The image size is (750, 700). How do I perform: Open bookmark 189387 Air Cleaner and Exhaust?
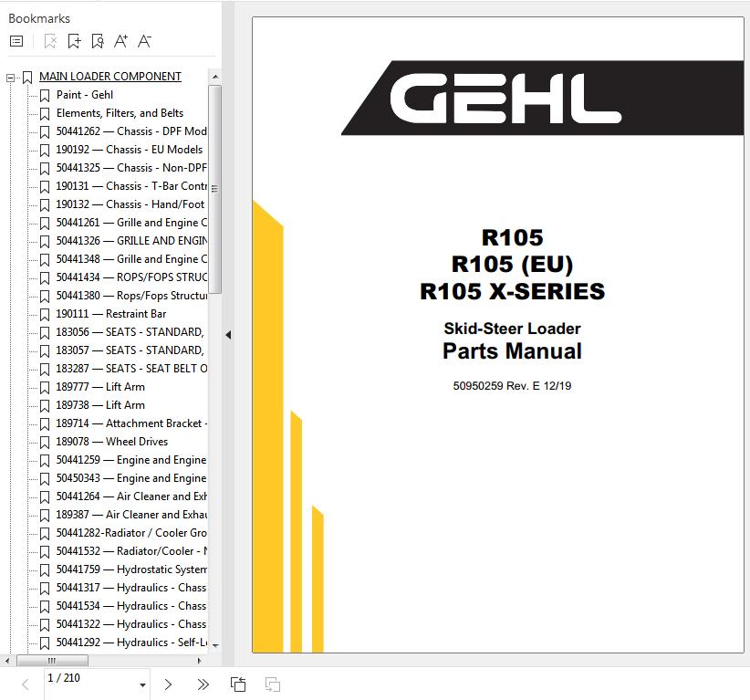[131, 515]
